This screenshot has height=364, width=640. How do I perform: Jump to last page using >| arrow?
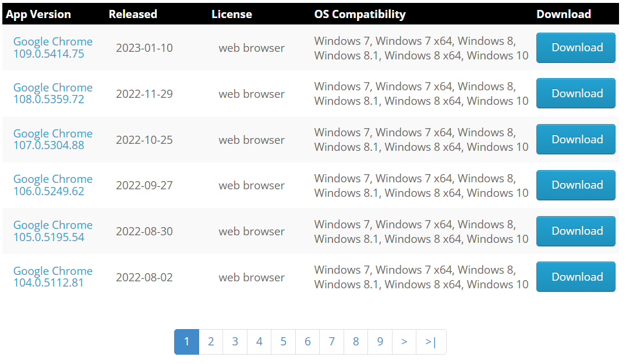point(431,342)
